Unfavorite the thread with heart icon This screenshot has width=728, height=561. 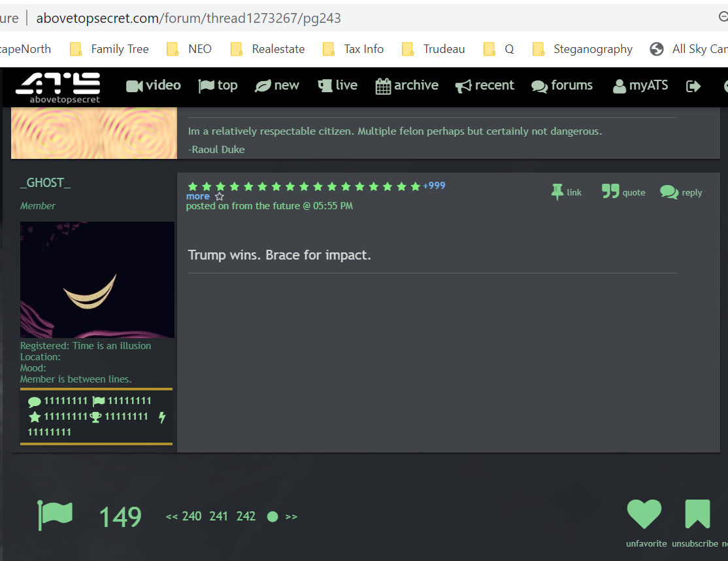[644, 514]
